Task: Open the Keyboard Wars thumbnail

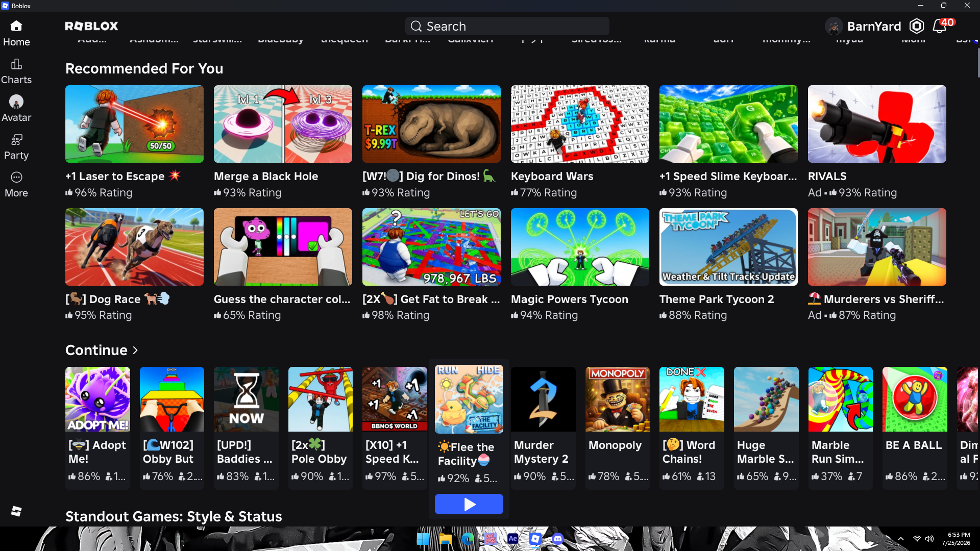Action: (580, 124)
